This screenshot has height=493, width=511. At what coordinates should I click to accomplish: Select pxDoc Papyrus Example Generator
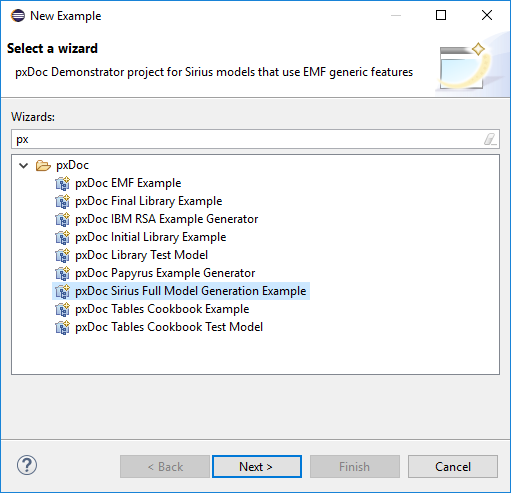(165, 273)
